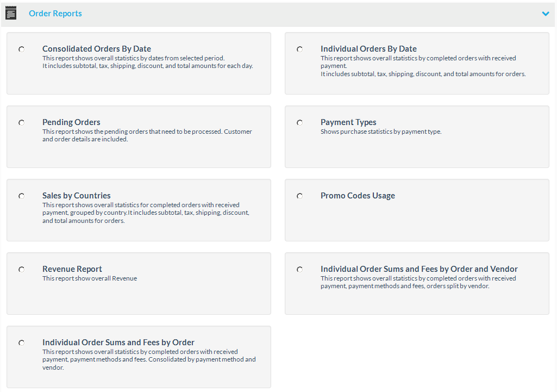Screen dimensions: 557x392
Task: Select Individual Order Sums by Order and Vendor radio
Action: pyautogui.click(x=300, y=270)
